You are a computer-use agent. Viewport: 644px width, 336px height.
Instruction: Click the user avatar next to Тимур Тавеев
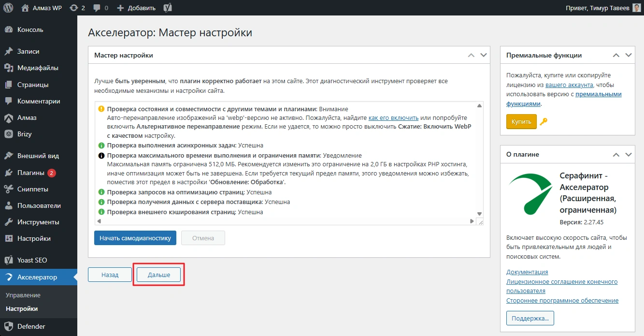pyautogui.click(x=636, y=8)
